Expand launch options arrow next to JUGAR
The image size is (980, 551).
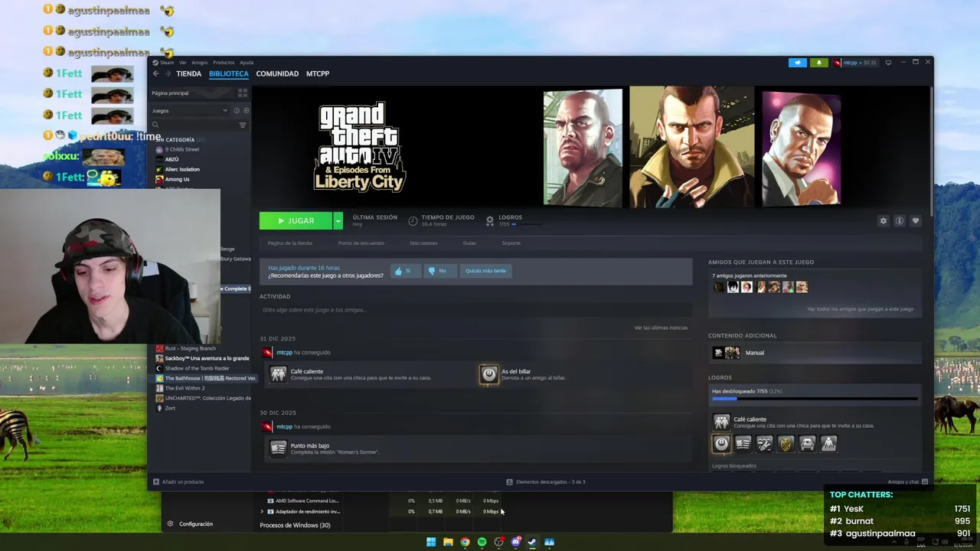tap(338, 221)
